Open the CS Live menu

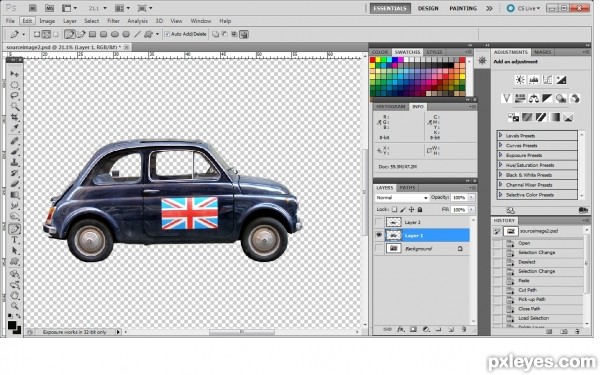tap(523, 8)
